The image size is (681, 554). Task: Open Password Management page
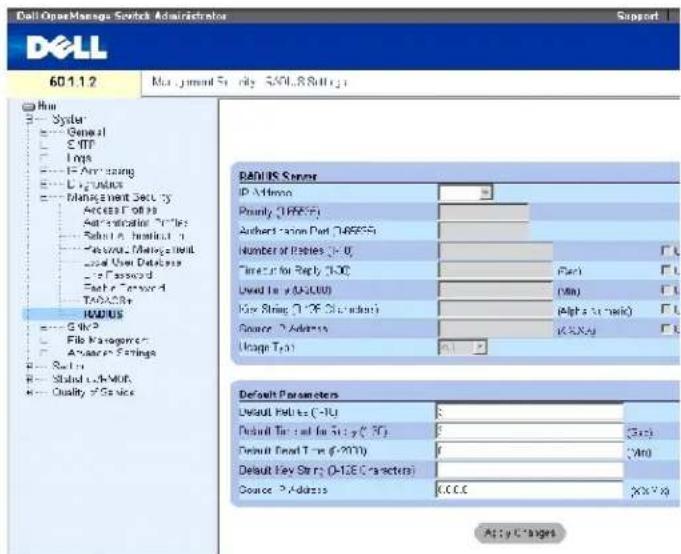(139, 249)
